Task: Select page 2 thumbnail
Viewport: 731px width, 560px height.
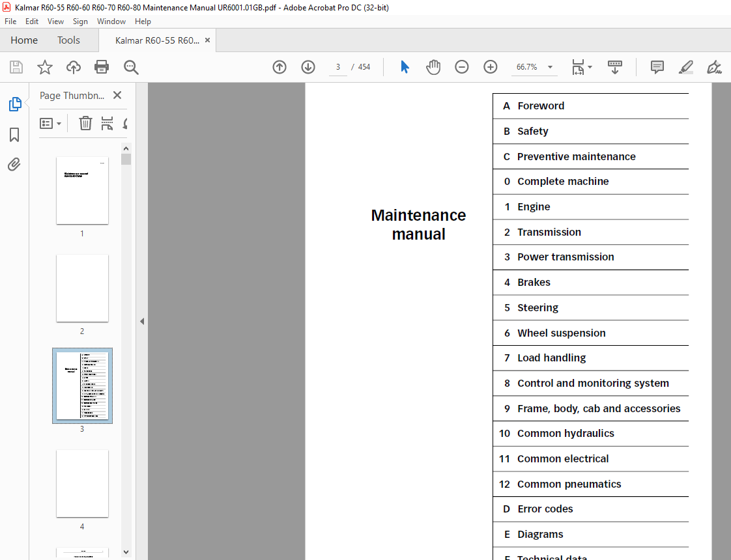Action: point(83,288)
